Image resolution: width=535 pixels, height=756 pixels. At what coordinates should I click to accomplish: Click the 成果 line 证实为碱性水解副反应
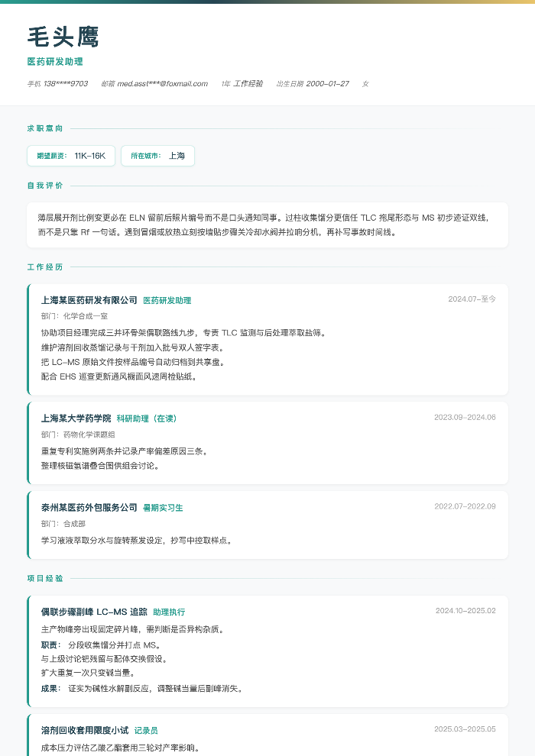142,689
